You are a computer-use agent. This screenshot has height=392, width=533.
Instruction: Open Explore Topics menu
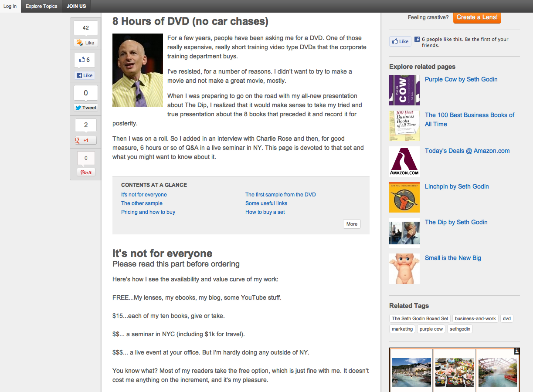(41, 6)
